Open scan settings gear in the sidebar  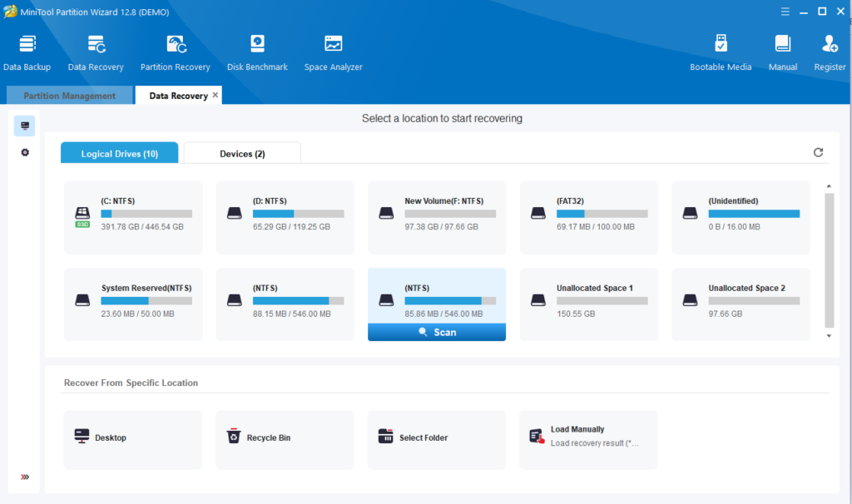25,152
